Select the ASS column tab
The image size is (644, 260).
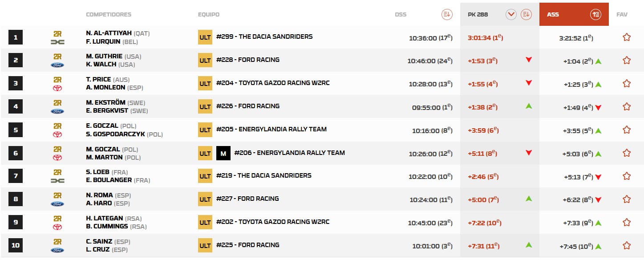pyautogui.click(x=553, y=14)
